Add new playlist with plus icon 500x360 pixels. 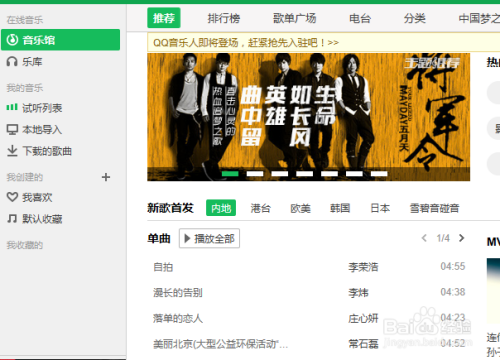click(106, 177)
